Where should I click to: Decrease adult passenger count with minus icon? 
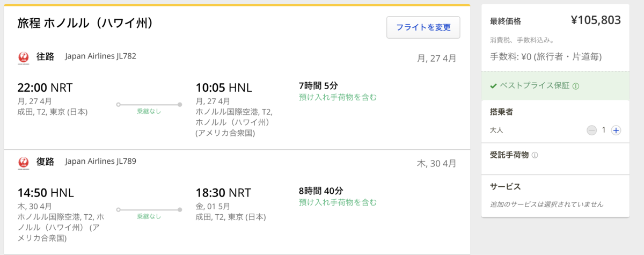(591, 130)
